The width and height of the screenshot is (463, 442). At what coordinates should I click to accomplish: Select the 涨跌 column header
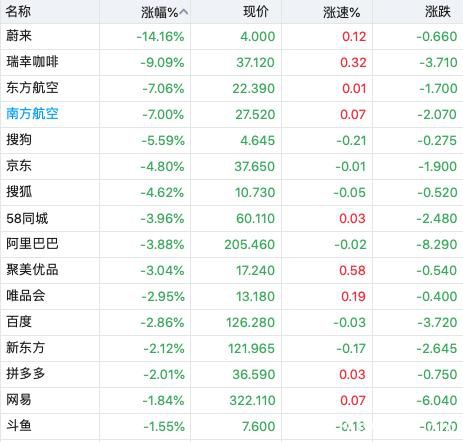click(438, 12)
